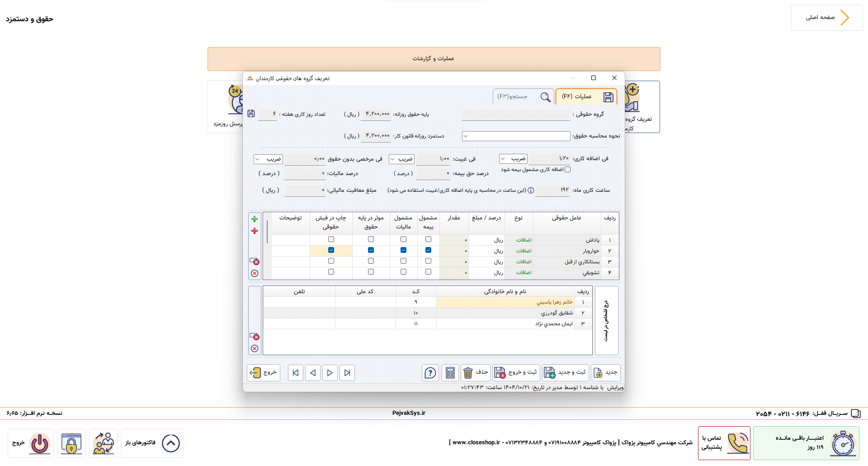Screen dimensions: 868x466
Task: Click تعریف گروه icon in background window
Action: (x=642, y=107)
